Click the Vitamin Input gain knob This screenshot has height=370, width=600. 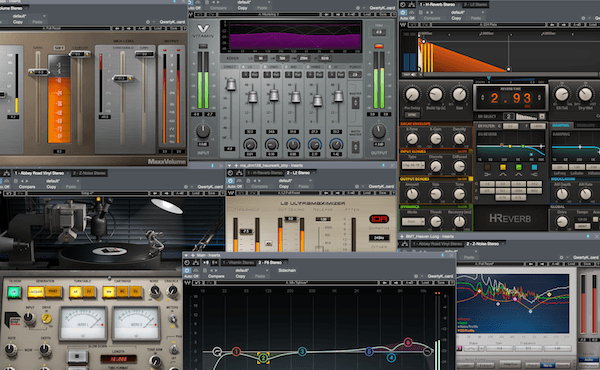point(203,131)
